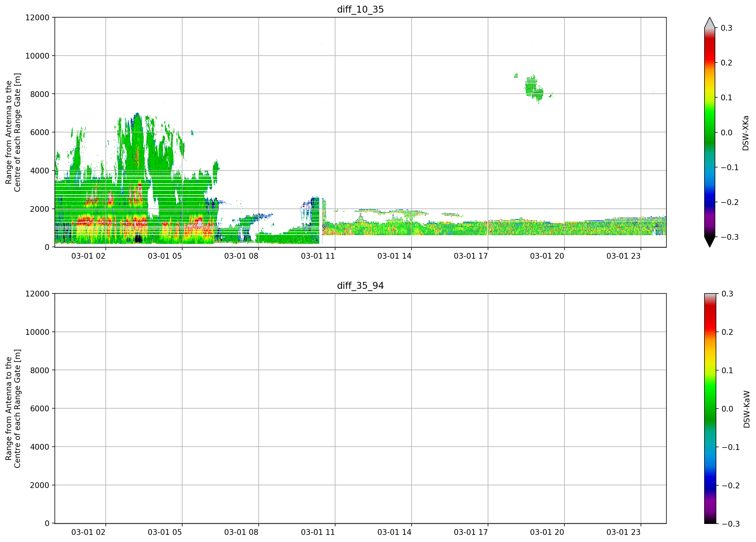The width and height of the screenshot is (756, 542).
Task: Click the '03-01 23' x-tick label under diff_35_94
Action: pos(623,532)
